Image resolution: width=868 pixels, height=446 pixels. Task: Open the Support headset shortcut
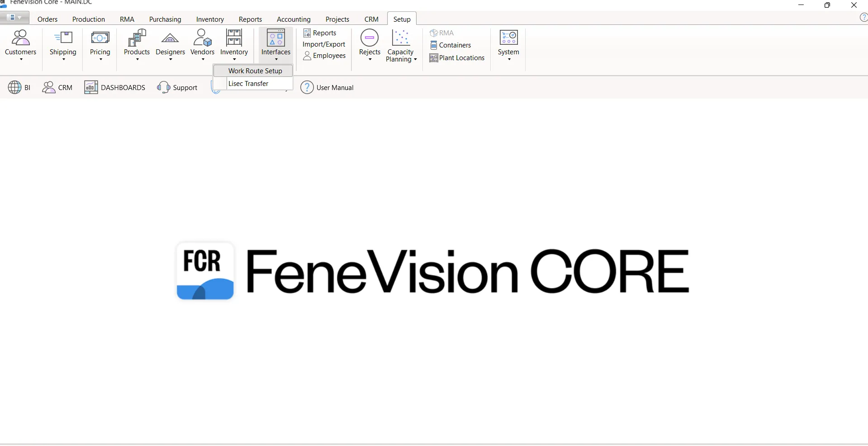[177, 87]
